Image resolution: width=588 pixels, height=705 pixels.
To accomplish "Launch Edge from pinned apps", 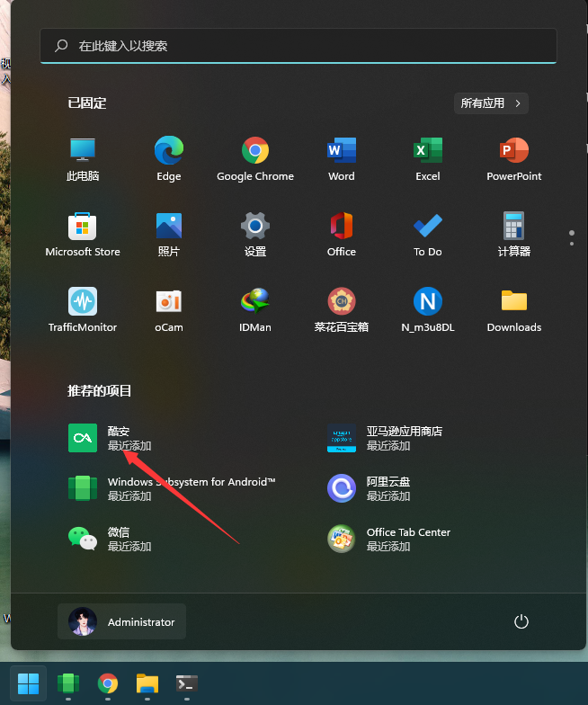I will [169, 159].
